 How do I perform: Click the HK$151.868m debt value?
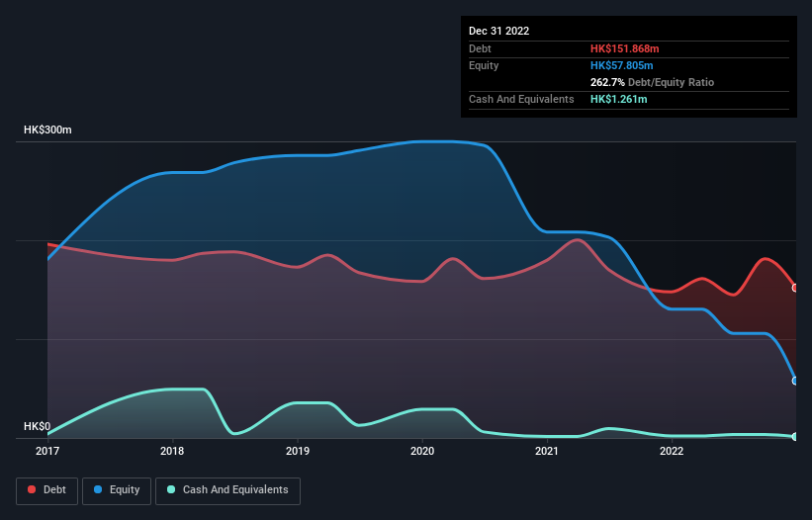point(624,48)
